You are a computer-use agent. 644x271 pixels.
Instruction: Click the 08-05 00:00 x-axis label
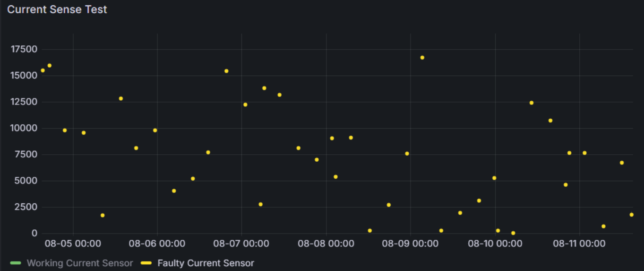pos(73,244)
